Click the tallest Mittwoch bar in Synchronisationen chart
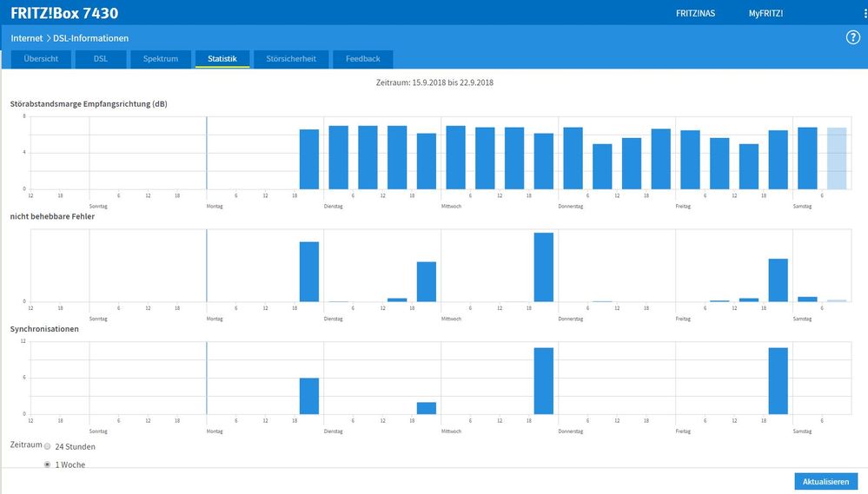The height and width of the screenshot is (494, 868). click(544, 381)
